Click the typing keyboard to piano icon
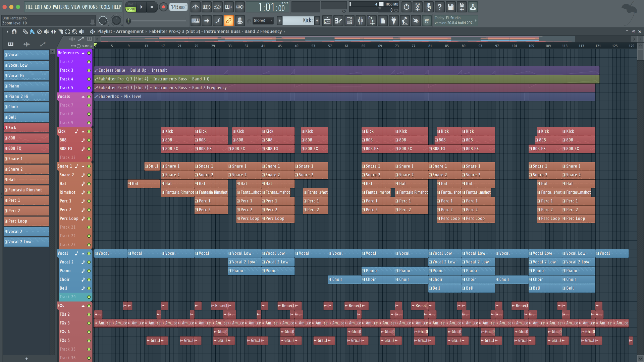Image resolution: width=644 pixels, height=362 pixels. pos(196,21)
